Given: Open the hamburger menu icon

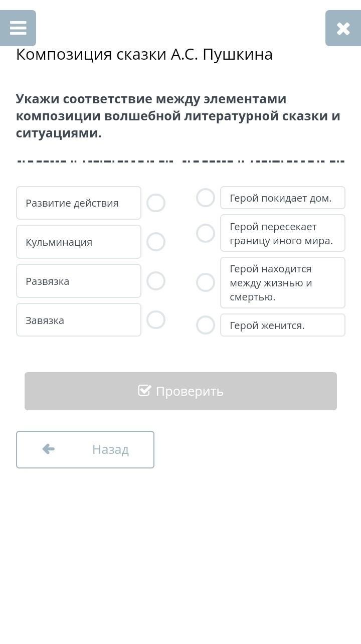Looking at the screenshot, I should click(18, 28).
